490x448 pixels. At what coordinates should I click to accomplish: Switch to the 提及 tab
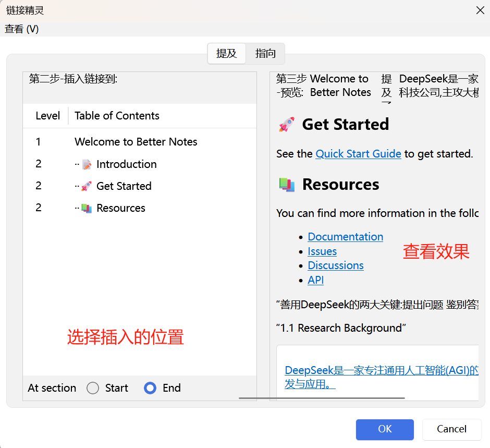[x=227, y=54]
